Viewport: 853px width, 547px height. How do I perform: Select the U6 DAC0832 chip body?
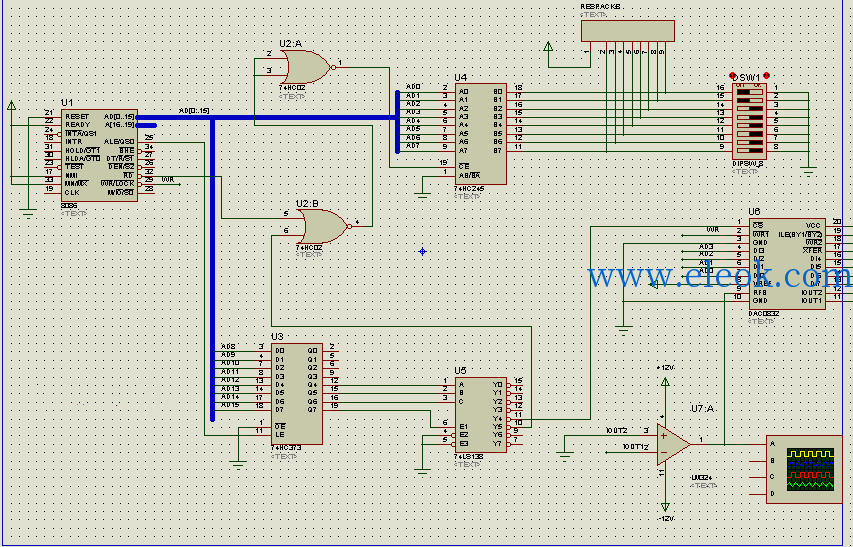point(787,264)
